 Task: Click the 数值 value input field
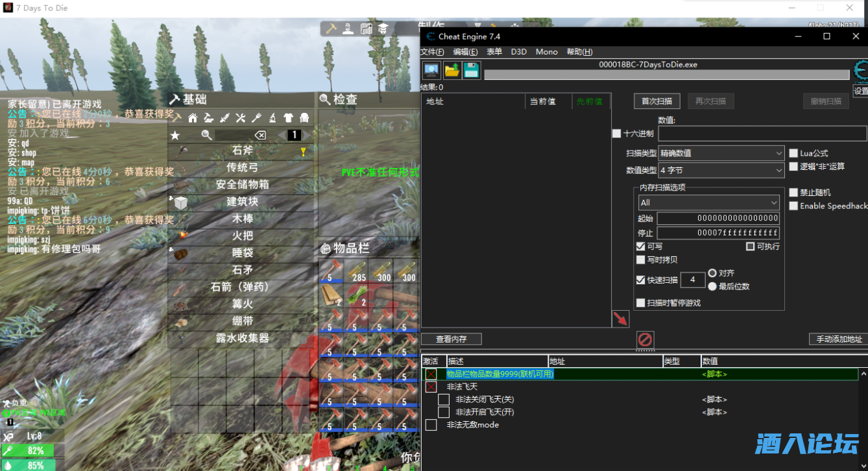[763, 134]
